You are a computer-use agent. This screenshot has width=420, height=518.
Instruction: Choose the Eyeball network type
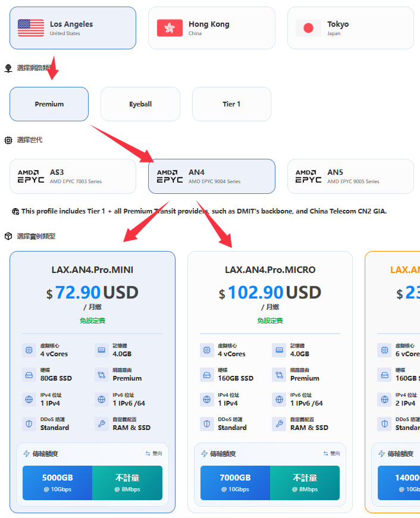(x=140, y=104)
